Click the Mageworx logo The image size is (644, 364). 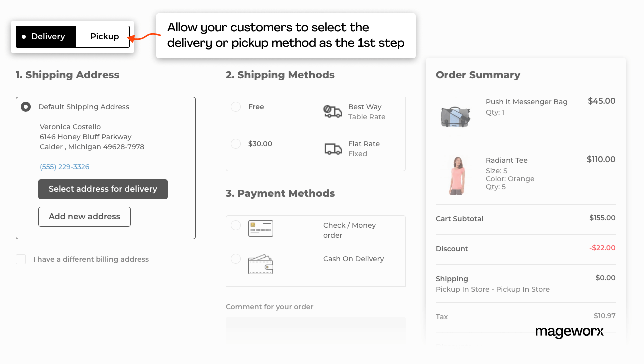569,332
